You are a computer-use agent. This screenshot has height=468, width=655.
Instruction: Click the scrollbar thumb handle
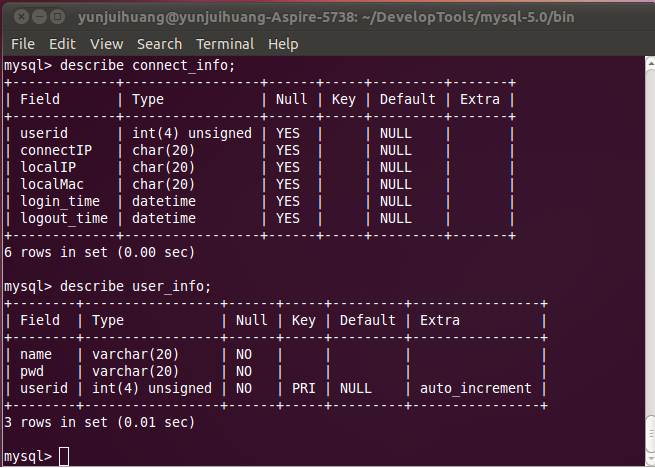point(650,435)
